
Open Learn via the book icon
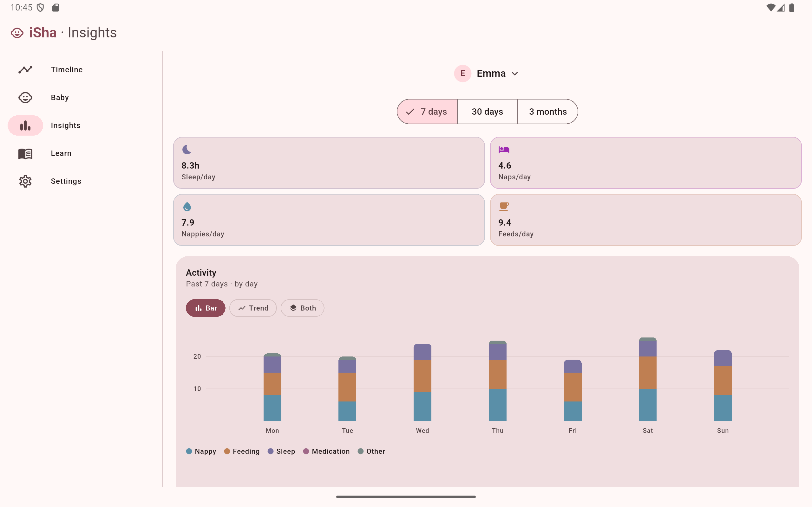[x=25, y=153]
